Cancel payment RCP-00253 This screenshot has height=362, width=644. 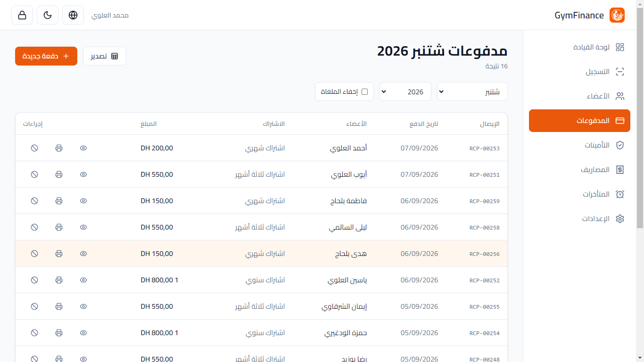(x=34, y=148)
